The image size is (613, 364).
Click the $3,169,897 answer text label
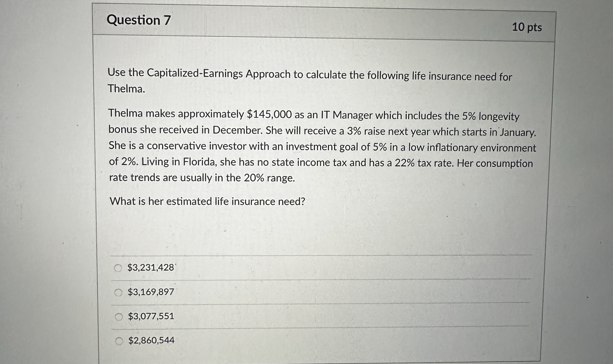[149, 292]
